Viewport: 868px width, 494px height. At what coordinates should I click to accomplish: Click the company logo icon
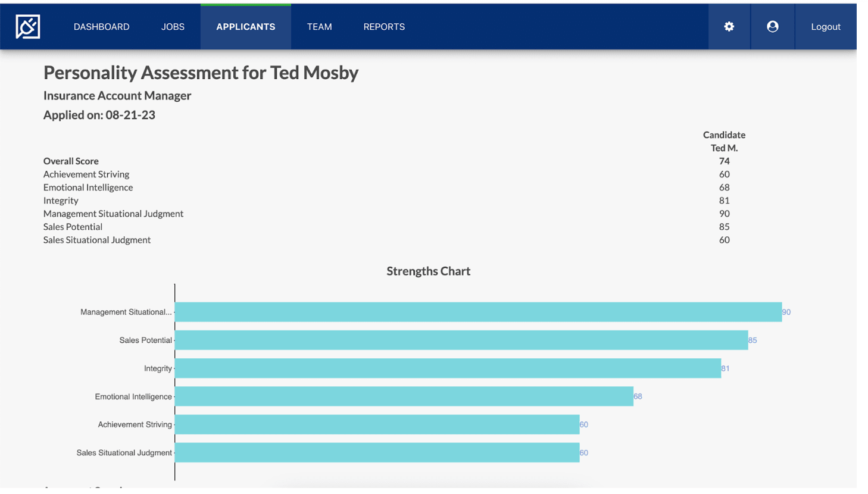28,27
